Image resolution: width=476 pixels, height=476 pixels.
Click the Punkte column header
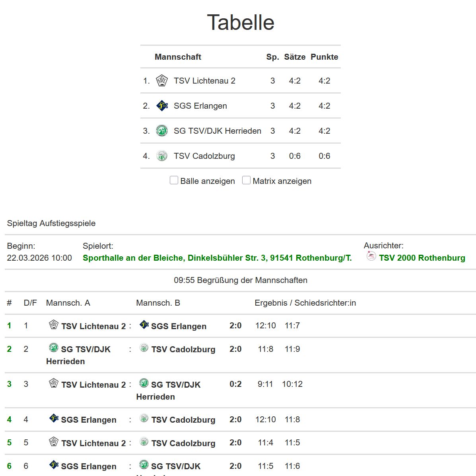(x=324, y=57)
